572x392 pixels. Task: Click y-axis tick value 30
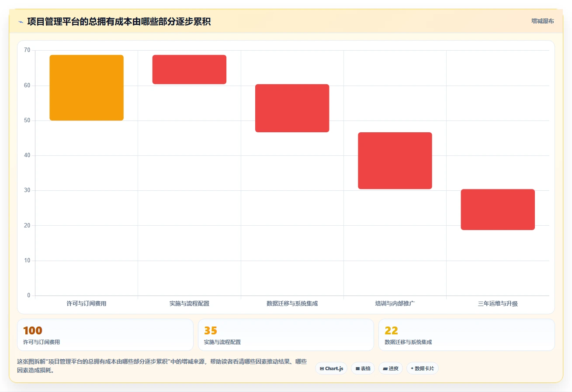coord(27,190)
